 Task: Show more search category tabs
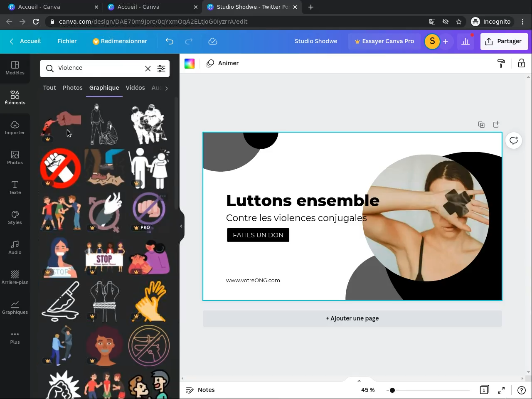[x=166, y=88]
